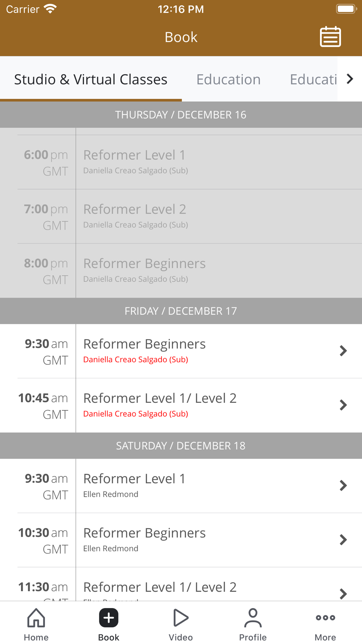Expand Friday Reformer Level 1/ Level 2 chevron
The image size is (362, 644).
(343, 405)
